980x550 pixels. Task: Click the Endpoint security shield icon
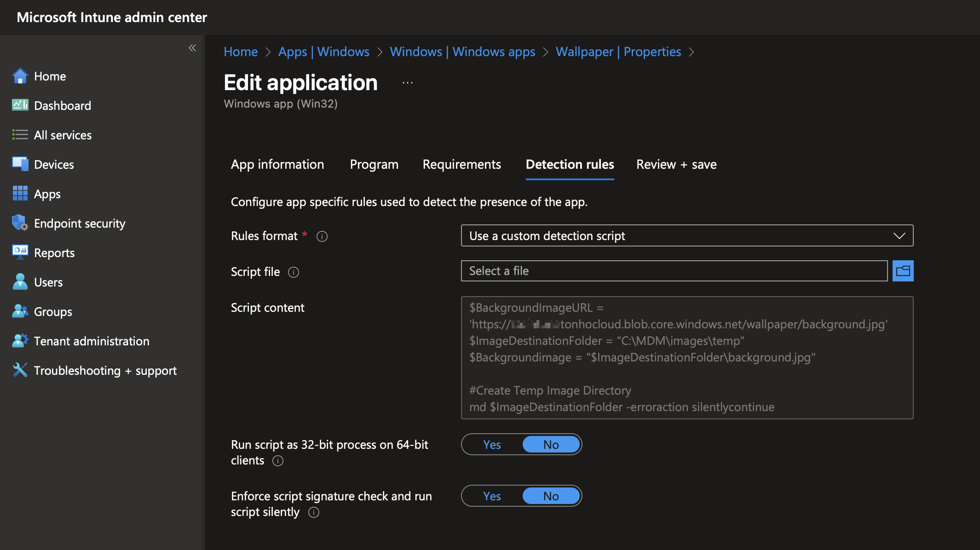pos(20,223)
